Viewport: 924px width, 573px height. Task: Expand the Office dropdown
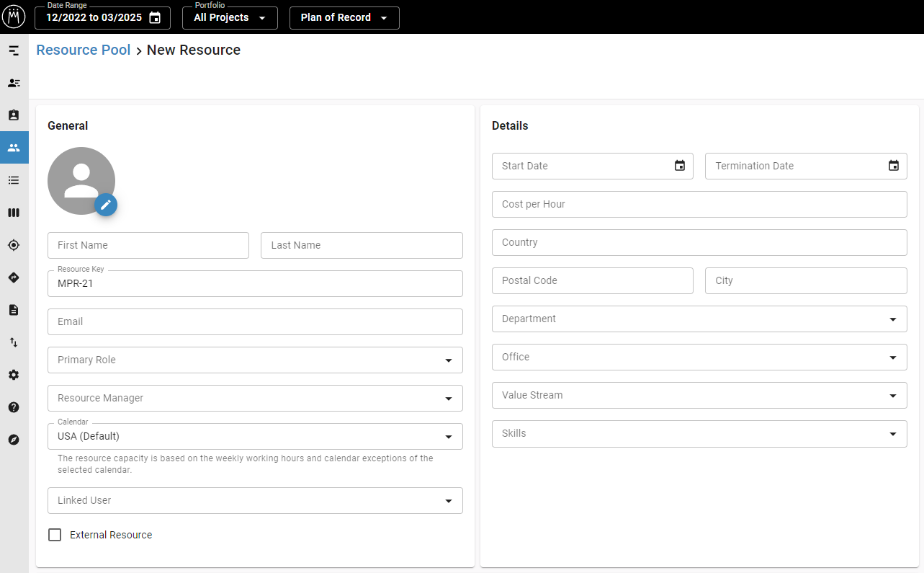(x=699, y=357)
